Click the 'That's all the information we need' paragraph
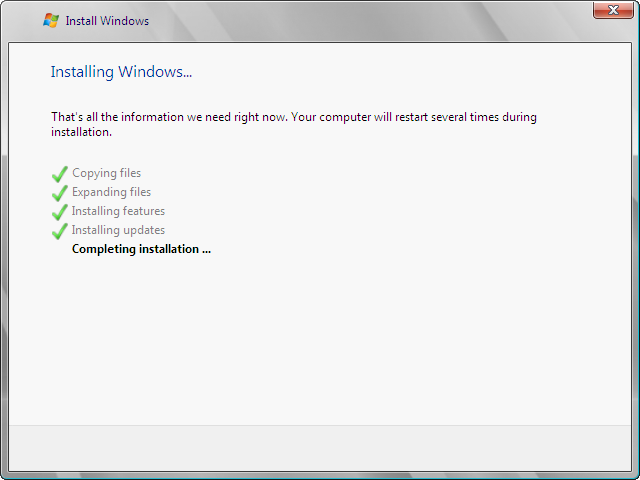Viewport: 640px width, 480px height. coord(294,124)
